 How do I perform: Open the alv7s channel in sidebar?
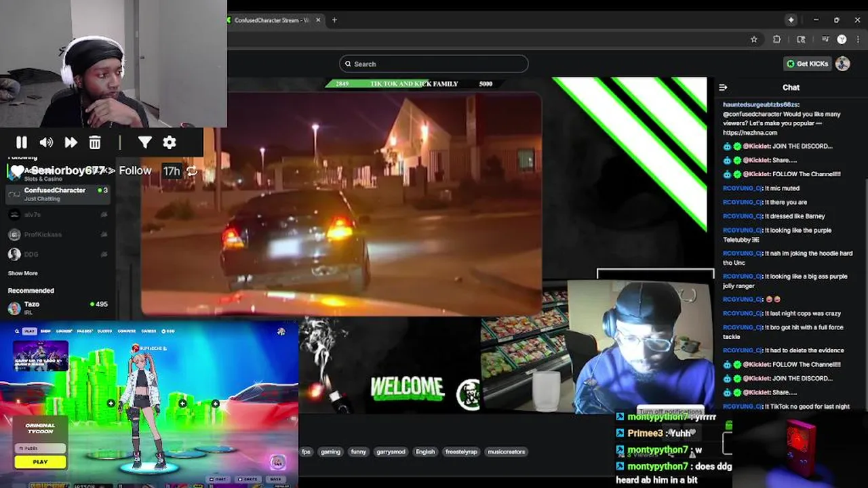[58, 214]
